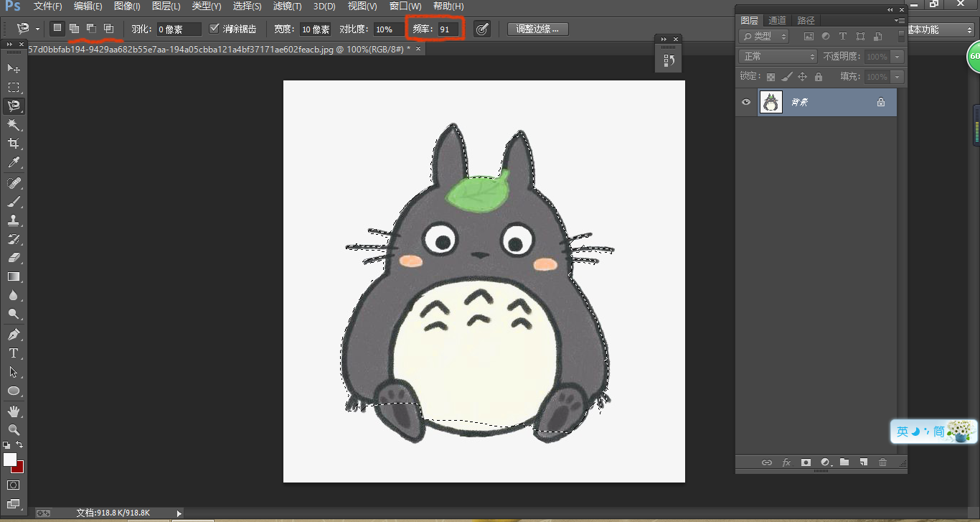980x522 pixels.
Task: Click the width (宽度) input field
Action: click(316, 29)
